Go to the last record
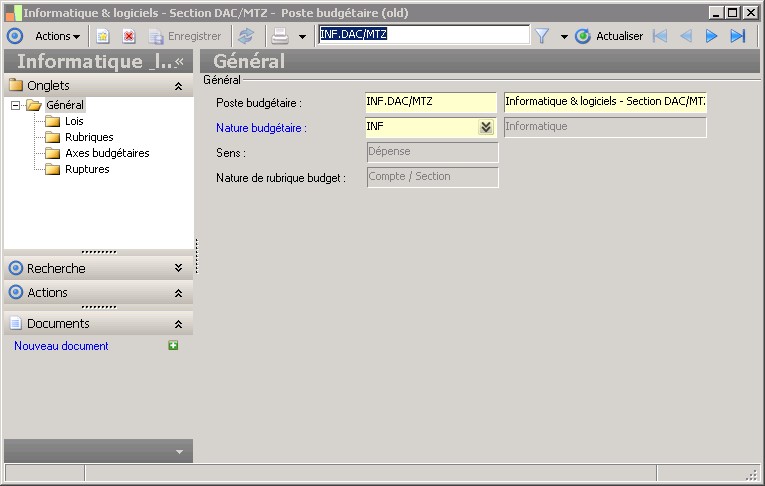 (738, 36)
